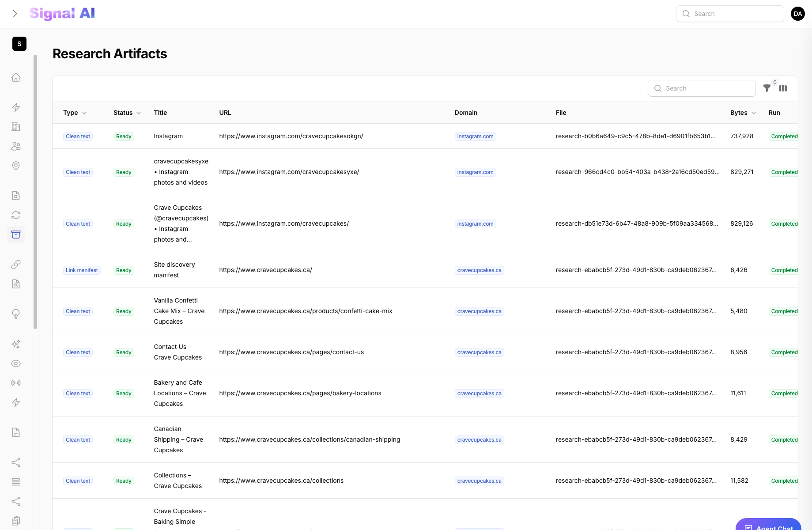Select the refresh arrows sidebar icon

click(x=16, y=215)
